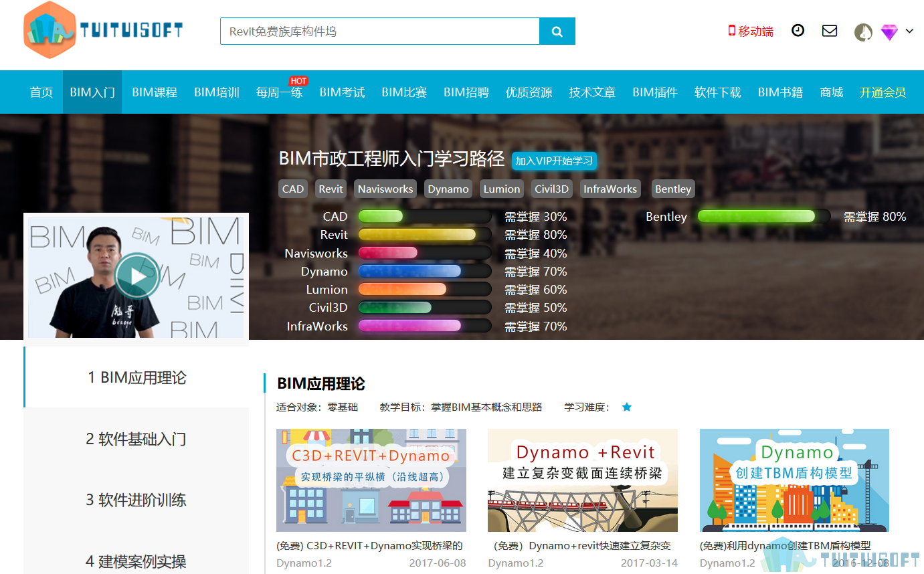Click the blue difficulty star
Viewport: 924px width, 574px height.
[x=627, y=407]
